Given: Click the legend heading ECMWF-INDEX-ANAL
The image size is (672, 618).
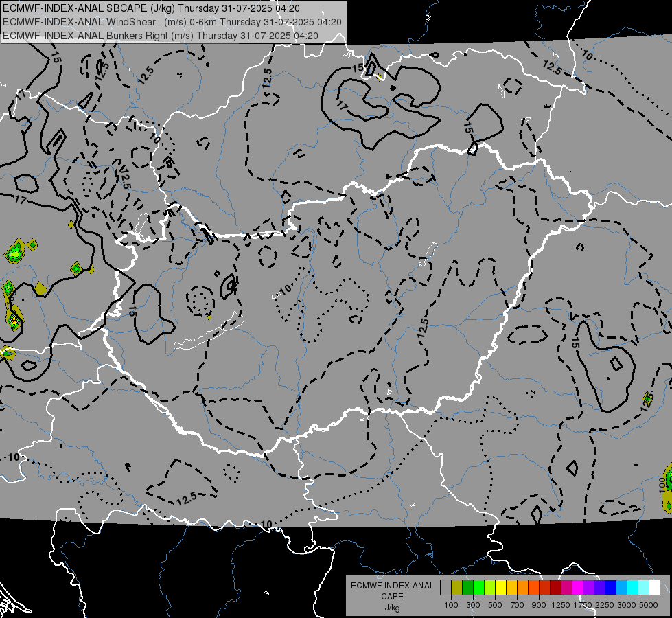Looking at the screenshot, I should [x=393, y=586].
